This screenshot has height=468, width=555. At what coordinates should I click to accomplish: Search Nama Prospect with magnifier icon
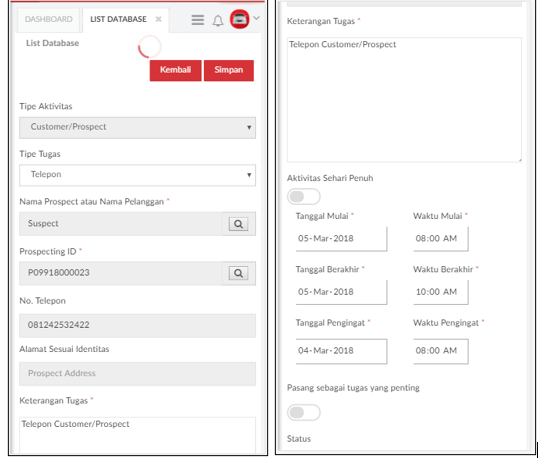(238, 224)
